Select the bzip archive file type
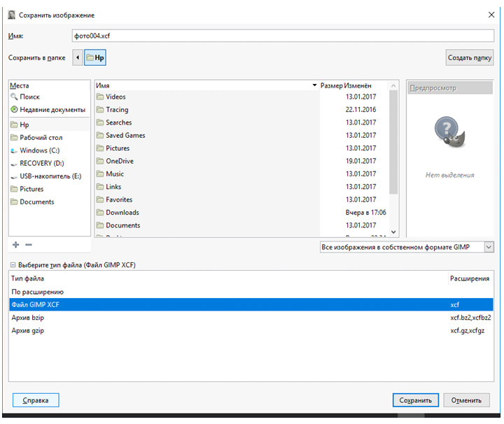This screenshot has height=424, width=504. pos(28,318)
